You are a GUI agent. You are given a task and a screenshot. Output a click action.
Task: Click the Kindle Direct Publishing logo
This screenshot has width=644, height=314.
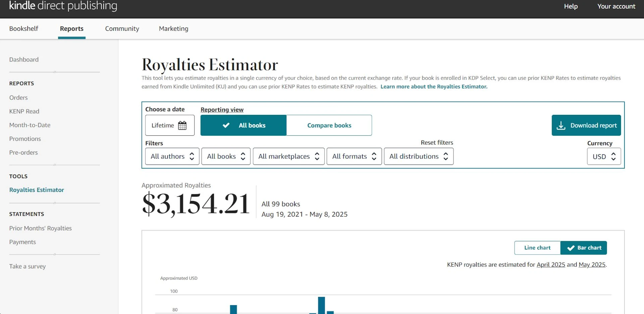(63, 6)
